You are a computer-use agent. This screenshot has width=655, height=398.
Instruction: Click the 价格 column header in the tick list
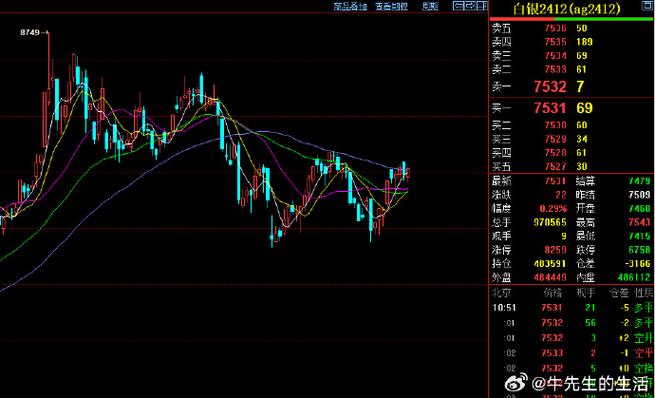pyautogui.click(x=553, y=293)
